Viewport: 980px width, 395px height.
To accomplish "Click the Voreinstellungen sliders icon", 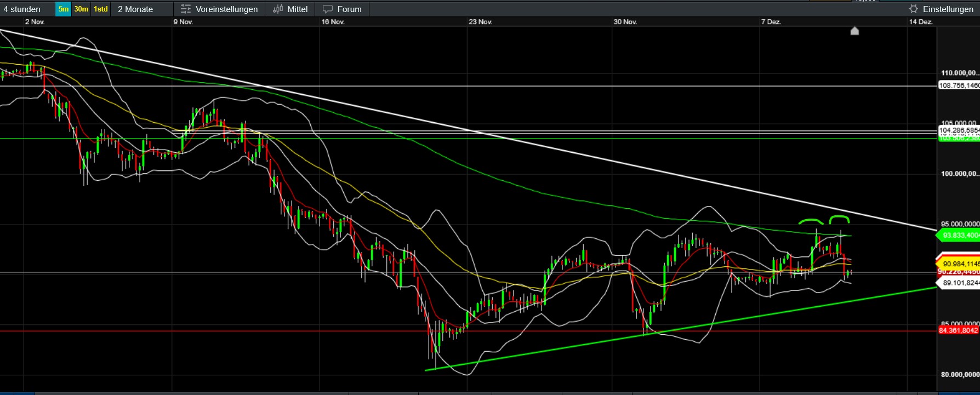I will [186, 9].
